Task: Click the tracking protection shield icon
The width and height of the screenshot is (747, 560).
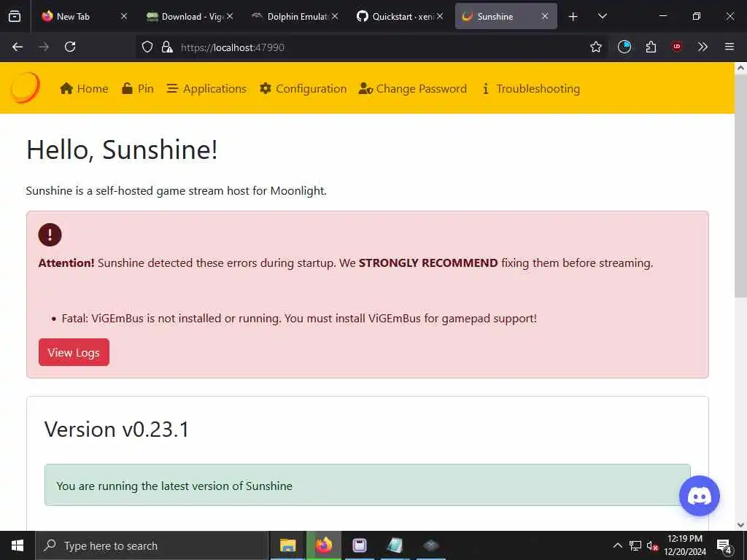Action: click(x=147, y=47)
